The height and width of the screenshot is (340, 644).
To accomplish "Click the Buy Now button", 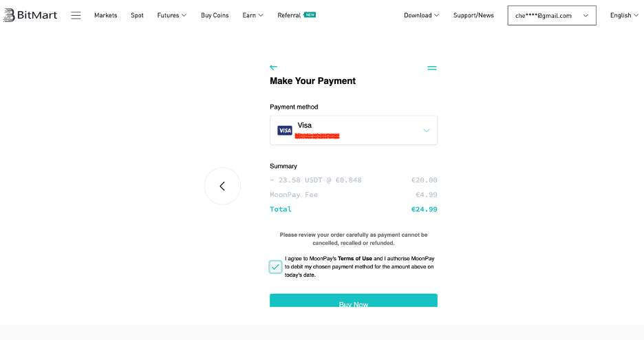I will [x=353, y=301].
